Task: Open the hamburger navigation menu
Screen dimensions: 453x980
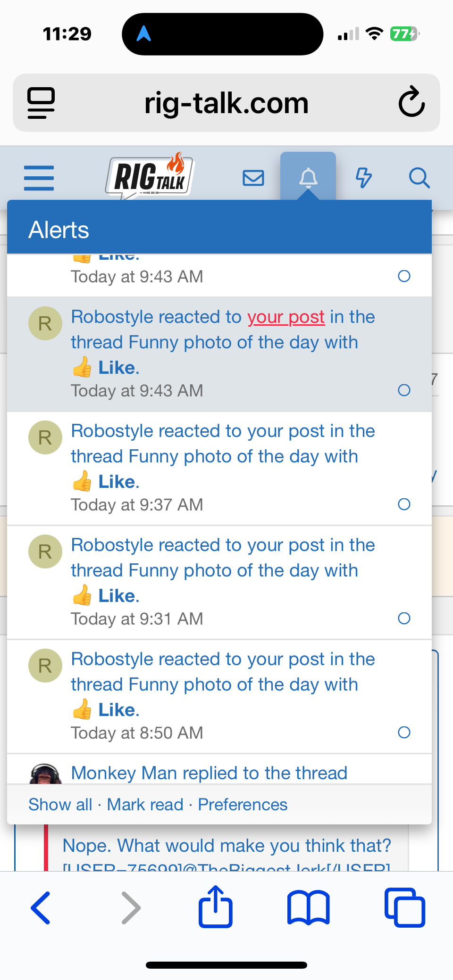Action: 39,178
